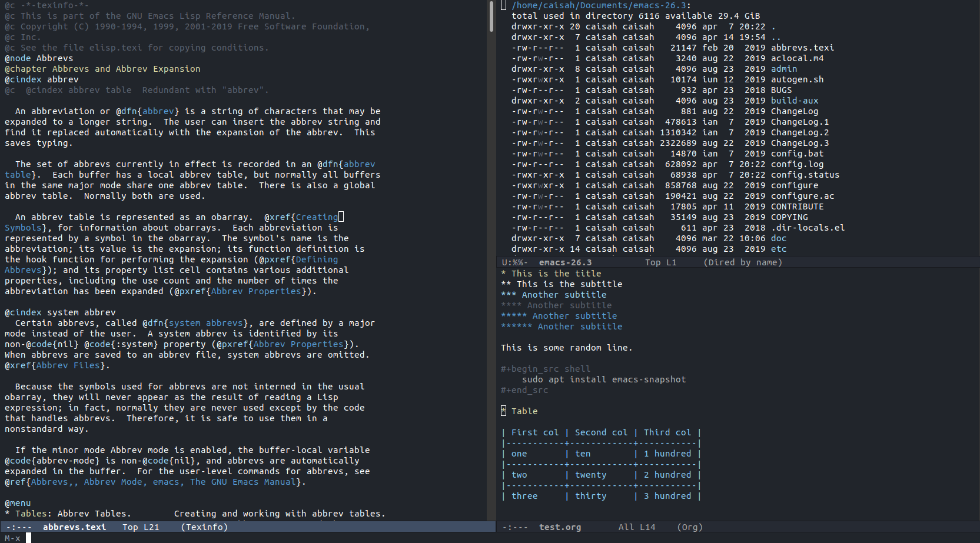980x543 pixels.
Task: Click the left window scrollbar thumb
Action: click(x=491, y=16)
